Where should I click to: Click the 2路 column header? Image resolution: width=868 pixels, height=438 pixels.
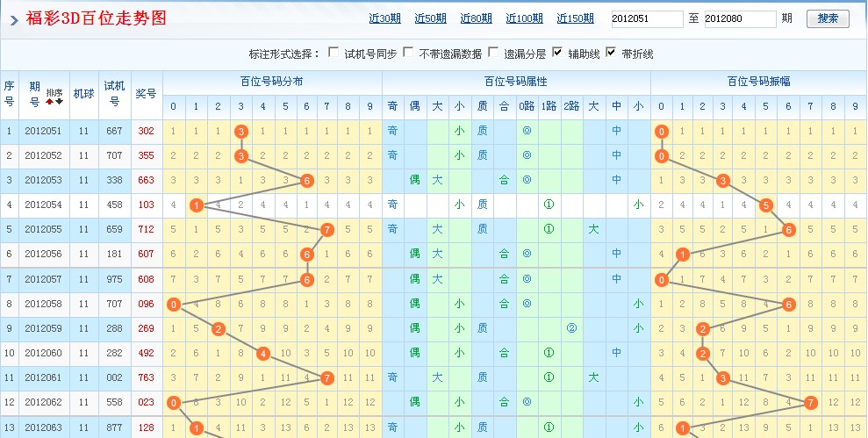[x=571, y=106]
